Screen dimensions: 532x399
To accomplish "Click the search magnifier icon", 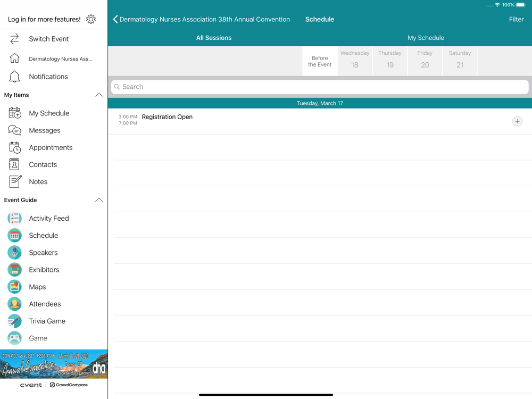I will coord(117,87).
